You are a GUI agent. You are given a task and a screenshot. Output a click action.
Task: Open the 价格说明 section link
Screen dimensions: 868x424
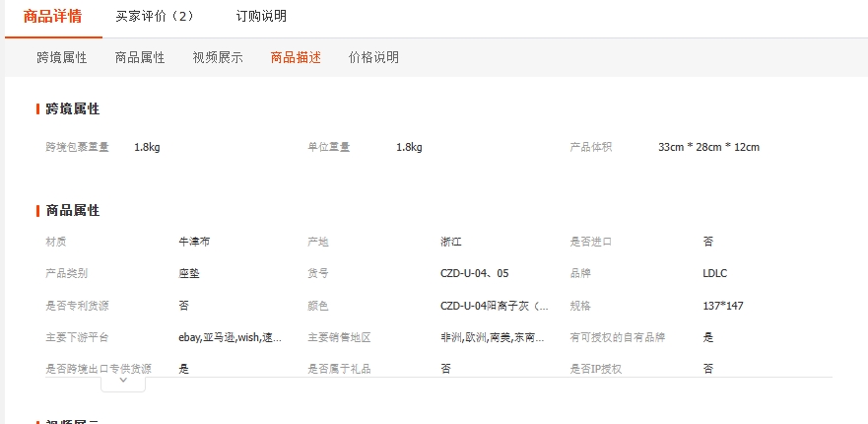tap(373, 57)
